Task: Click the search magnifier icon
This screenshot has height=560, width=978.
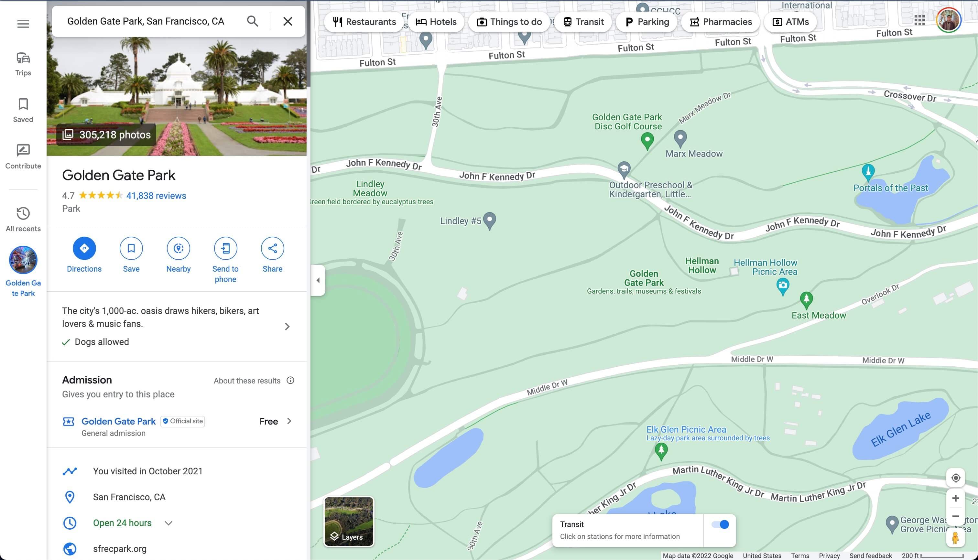Action: [252, 21]
